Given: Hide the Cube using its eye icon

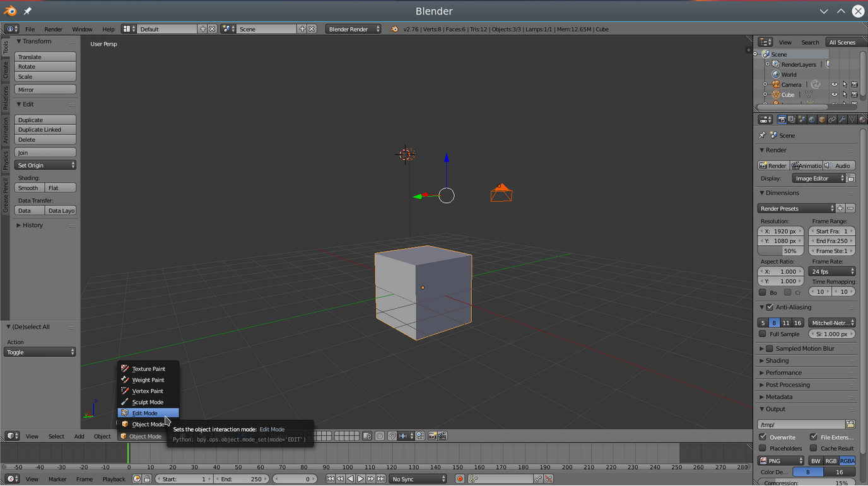Looking at the screenshot, I should point(834,95).
